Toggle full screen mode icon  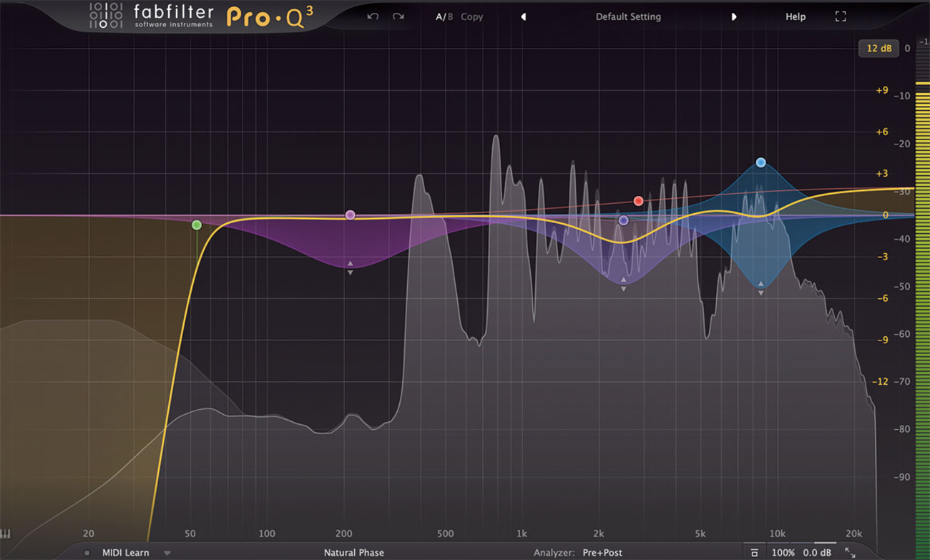[841, 16]
